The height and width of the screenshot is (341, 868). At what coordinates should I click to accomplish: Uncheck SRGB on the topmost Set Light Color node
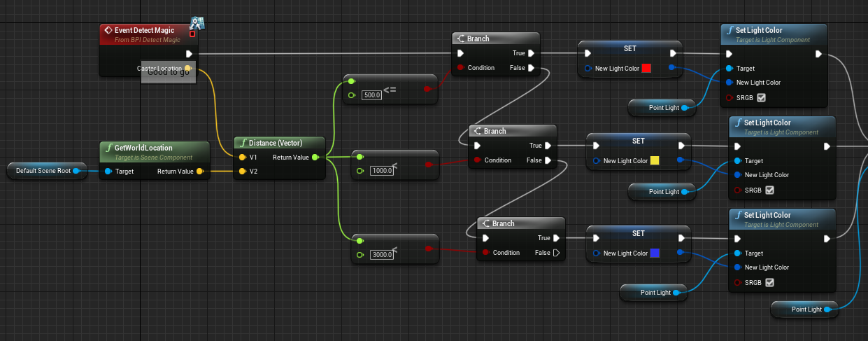click(762, 97)
